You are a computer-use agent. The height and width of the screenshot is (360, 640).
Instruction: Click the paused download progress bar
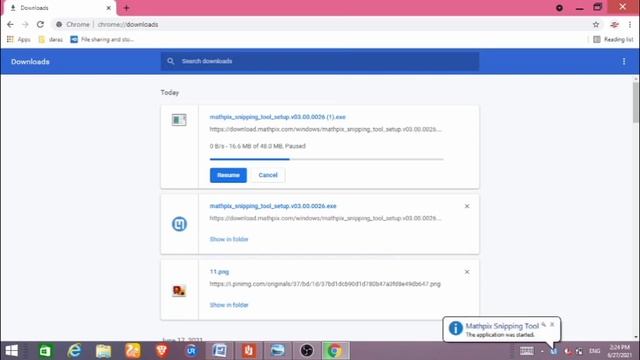pos(327,159)
